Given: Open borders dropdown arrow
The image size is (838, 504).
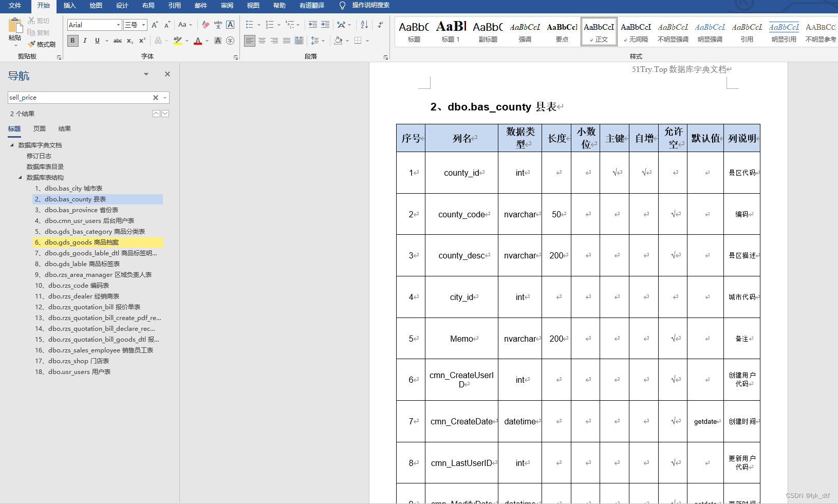Looking at the screenshot, I should (367, 41).
